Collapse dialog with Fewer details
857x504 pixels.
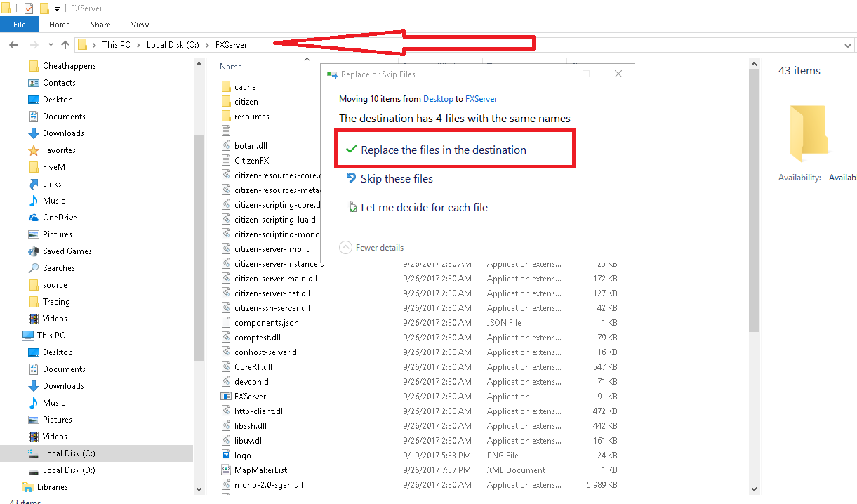coord(372,248)
